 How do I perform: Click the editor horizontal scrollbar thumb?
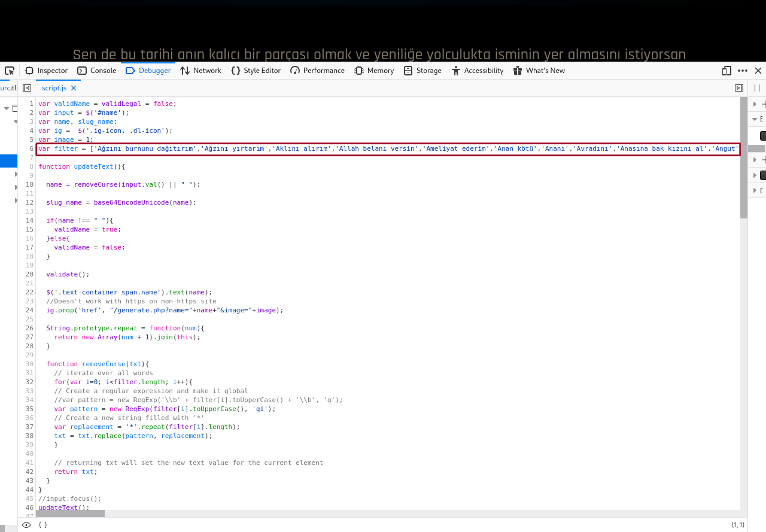(70, 513)
